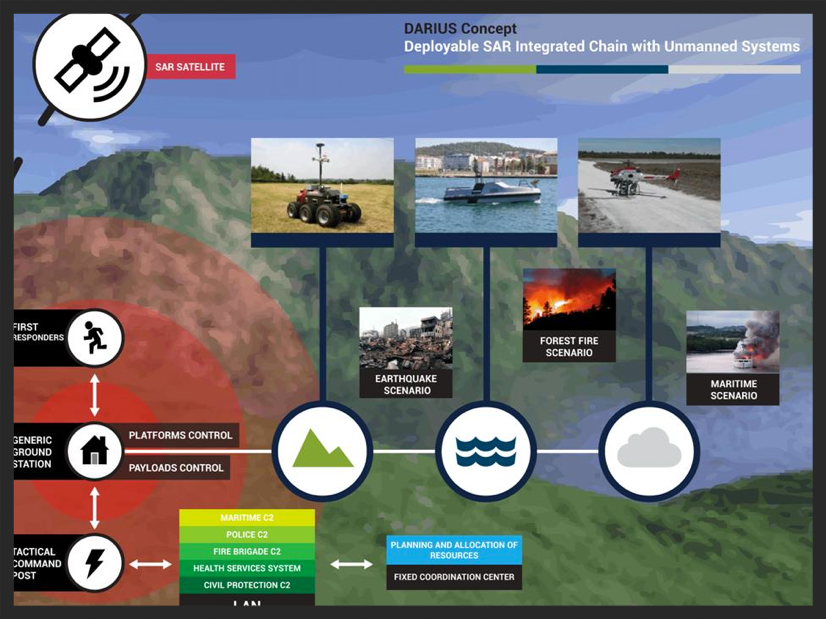This screenshot has height=619, width=826.
Task: Select the HEALTH SERVICES SYSTEM row
Action: [x=247, y=568]
